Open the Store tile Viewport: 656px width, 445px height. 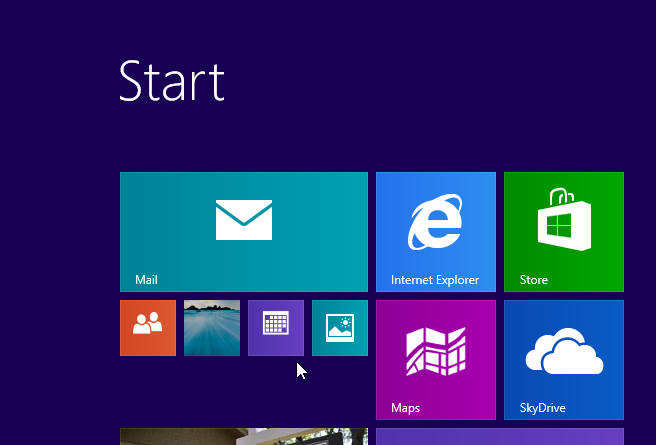click(564, 232)
